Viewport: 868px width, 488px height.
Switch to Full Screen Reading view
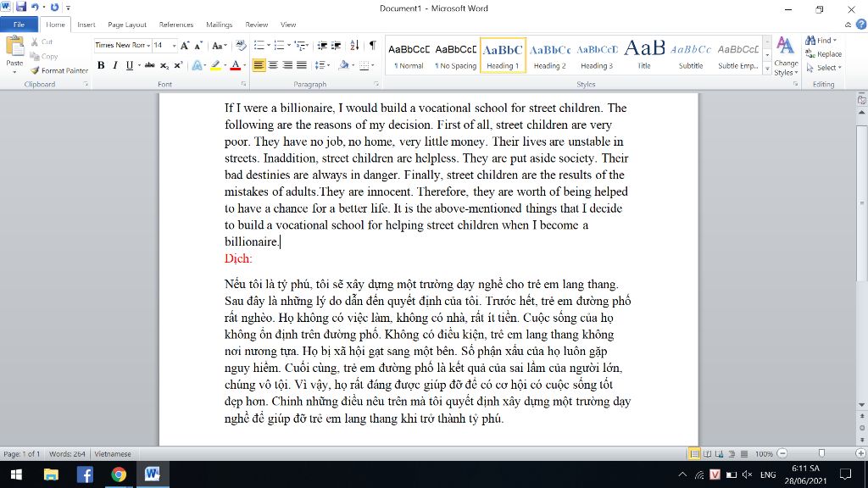tap(707, 454)
